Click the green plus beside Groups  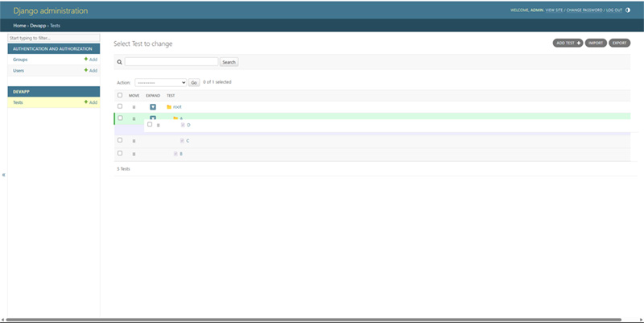[x=86, y=59]
